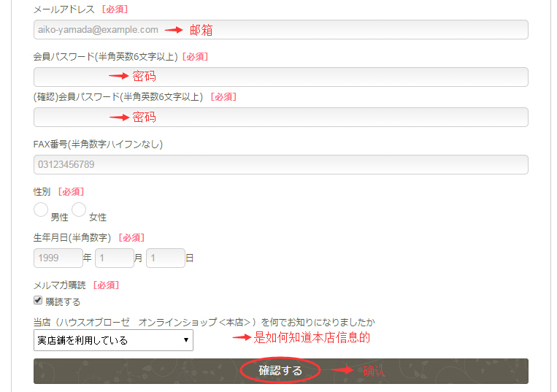This screenshot has height=392, width=557.
Task: Click the メルマガ購読 section label
Action: 60,285
